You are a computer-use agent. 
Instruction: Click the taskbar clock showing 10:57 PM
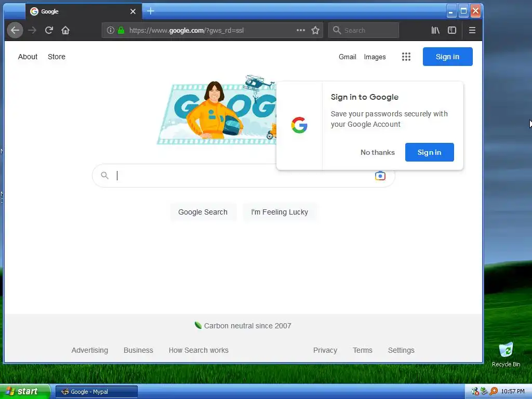(513, 392)
